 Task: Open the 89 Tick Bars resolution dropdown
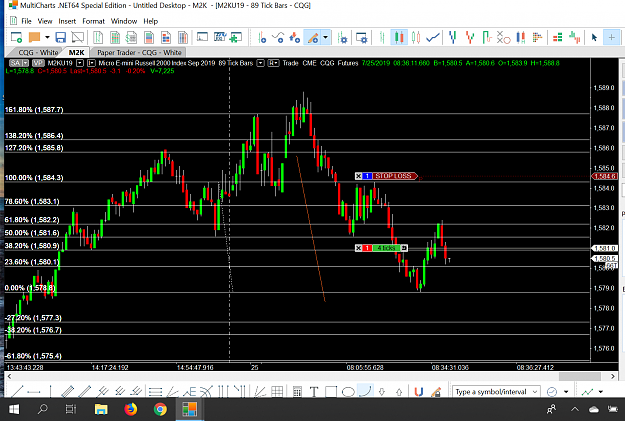261,63
